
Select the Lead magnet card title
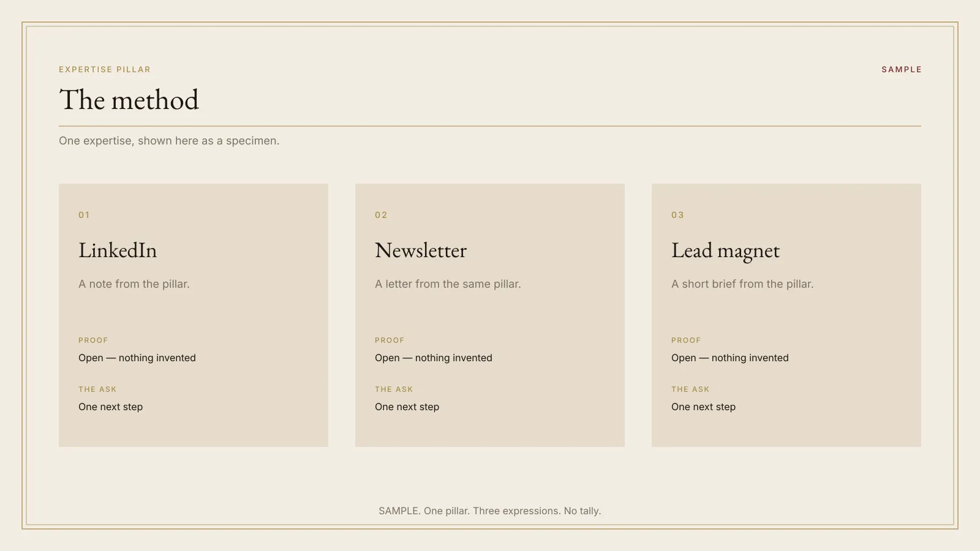coord(726,251)
